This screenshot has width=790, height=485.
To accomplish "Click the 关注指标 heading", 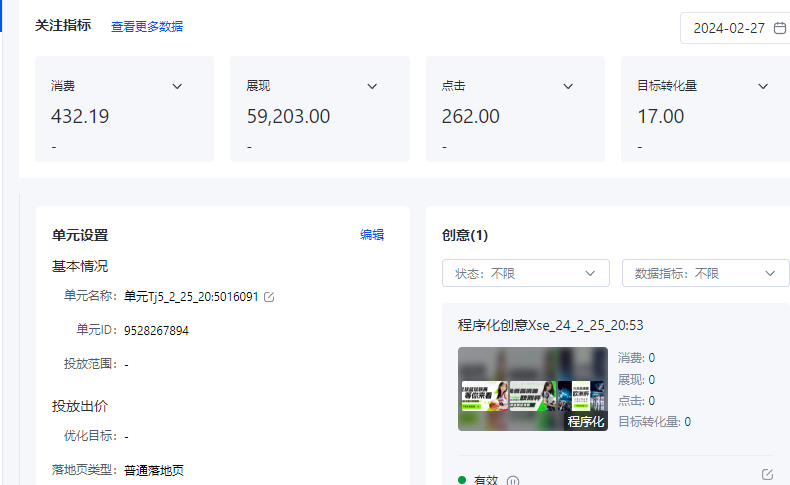I will tap(63, 25).
